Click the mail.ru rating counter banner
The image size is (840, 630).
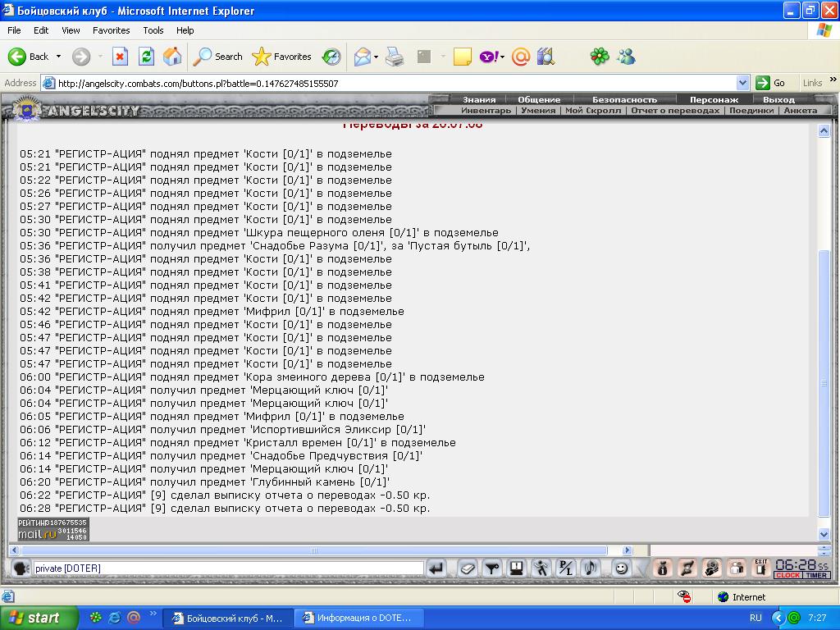click(53, 529)
